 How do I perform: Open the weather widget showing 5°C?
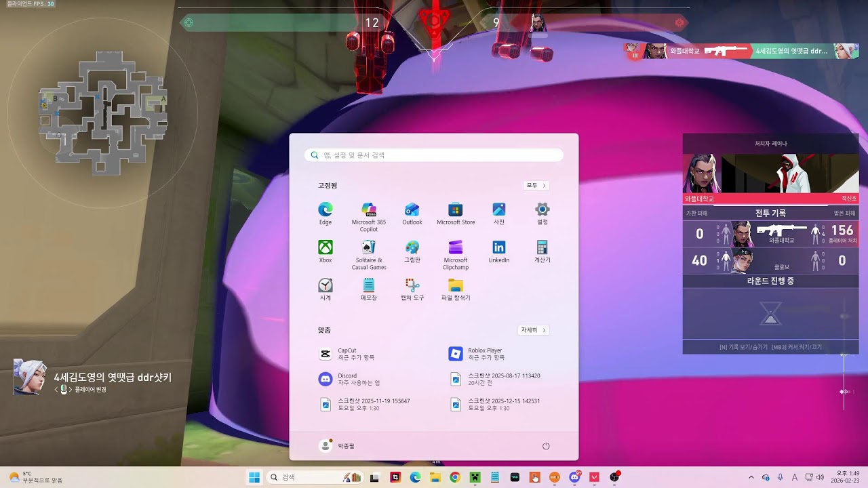click(x=36, y=477)
